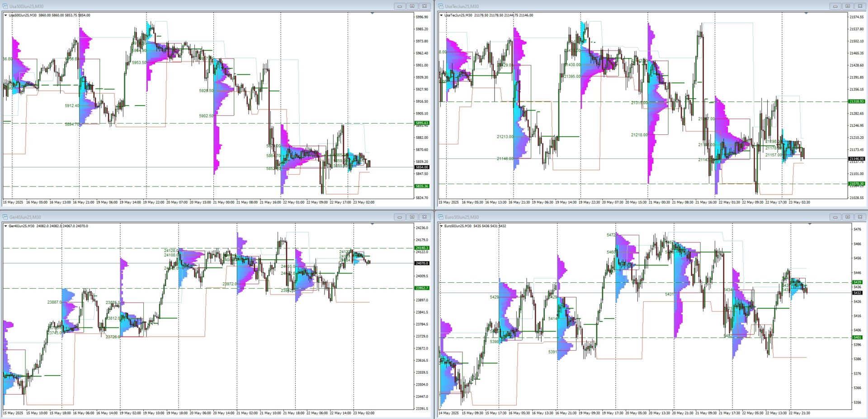Restore the Usa500Jun25,M30 chart window
The image size is (868, 419).
click(x=412, y=6)
